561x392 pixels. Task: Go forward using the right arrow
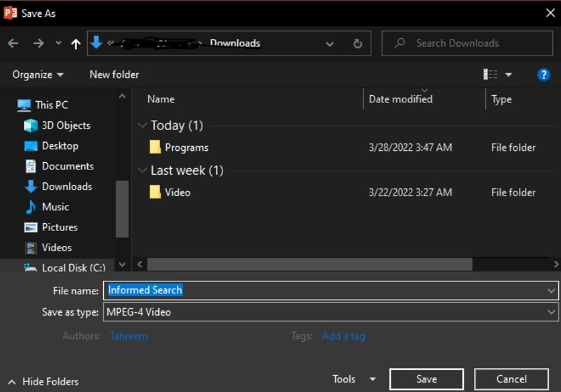(x=38, y=44)
